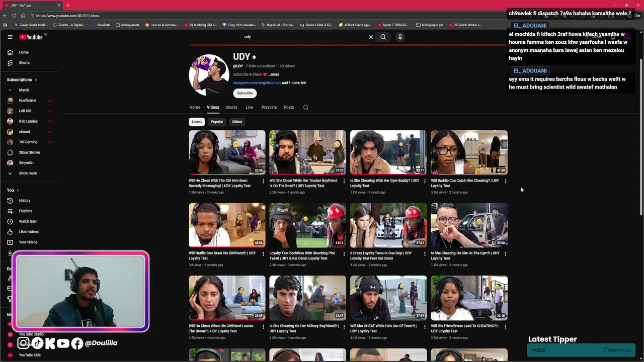Open VirusTotal bookmark
Screen dimensions: 644x362
tap(101, 25)
